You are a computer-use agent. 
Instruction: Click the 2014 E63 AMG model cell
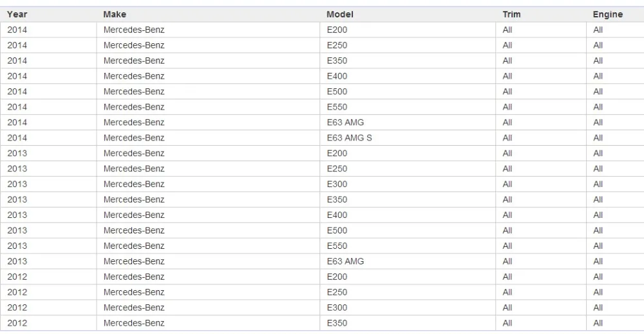point(408,123)
